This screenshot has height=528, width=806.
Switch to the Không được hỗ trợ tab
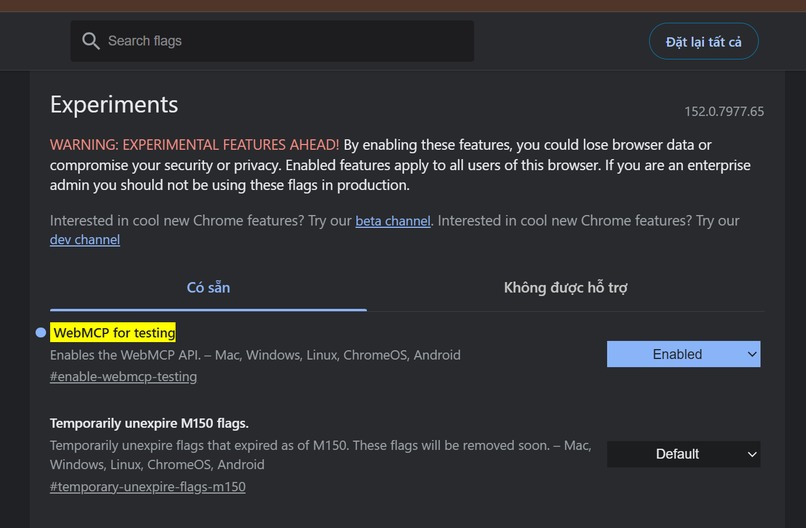(565, 288)
